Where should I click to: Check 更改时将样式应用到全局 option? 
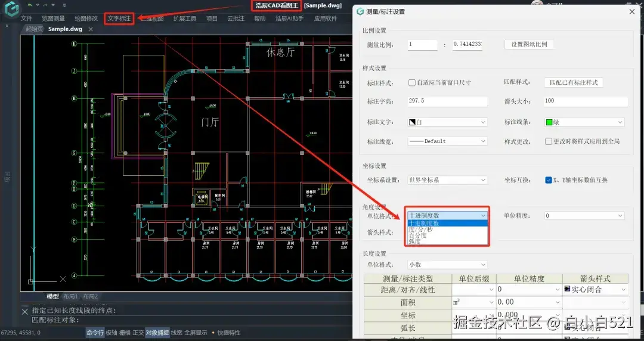click(549, 141)
